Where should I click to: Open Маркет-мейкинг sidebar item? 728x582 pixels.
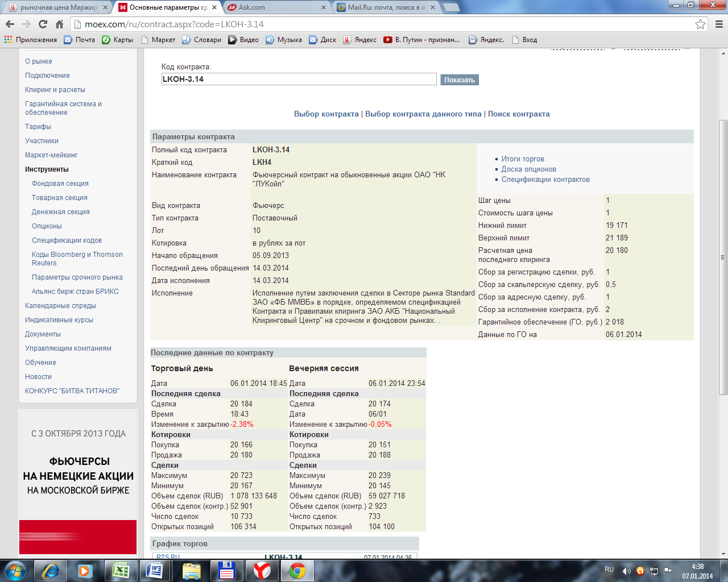click(51, 155)
